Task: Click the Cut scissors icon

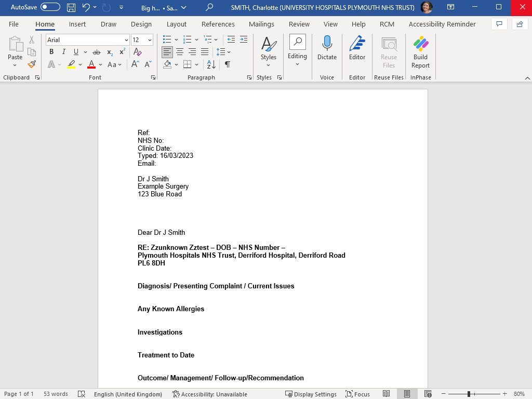Action: pos(32,39)
